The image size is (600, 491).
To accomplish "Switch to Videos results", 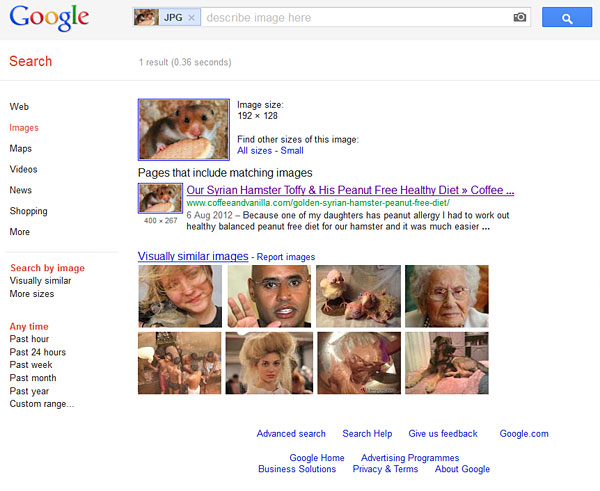I will click(x=23, y=169).
